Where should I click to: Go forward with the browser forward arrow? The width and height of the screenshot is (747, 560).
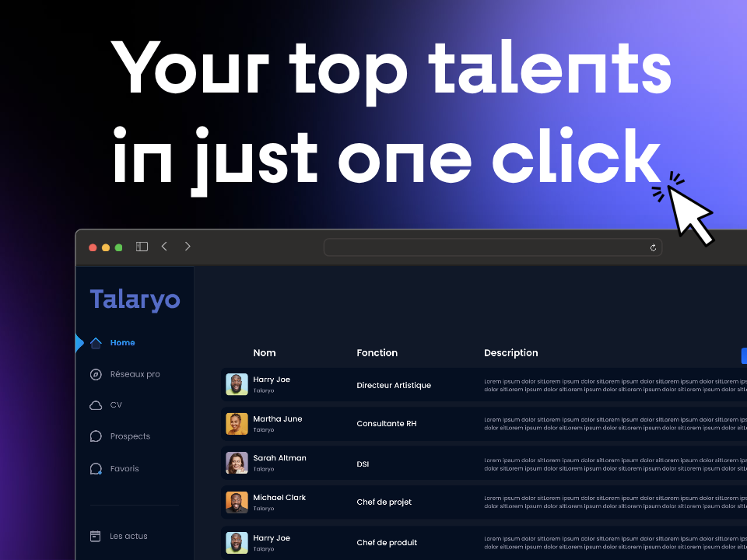point(188,247)
